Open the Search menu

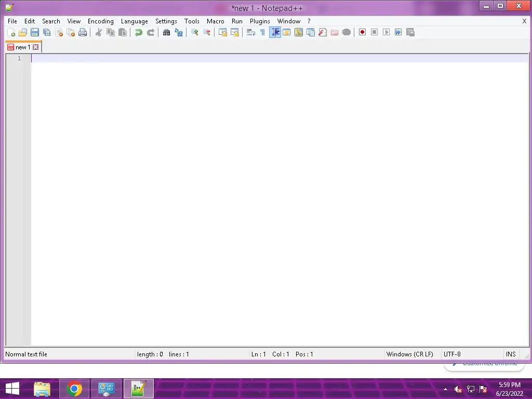51,21
